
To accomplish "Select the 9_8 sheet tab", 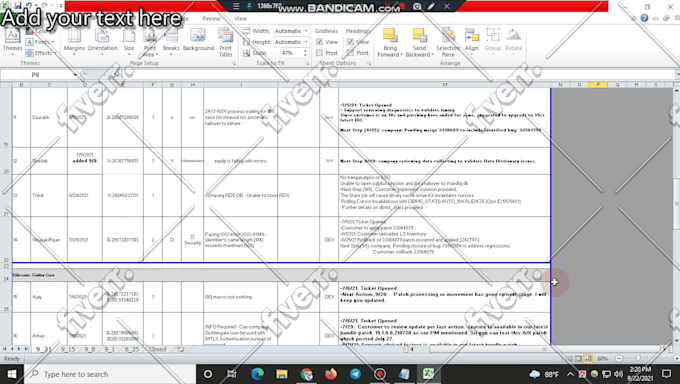I will (90, 349).
